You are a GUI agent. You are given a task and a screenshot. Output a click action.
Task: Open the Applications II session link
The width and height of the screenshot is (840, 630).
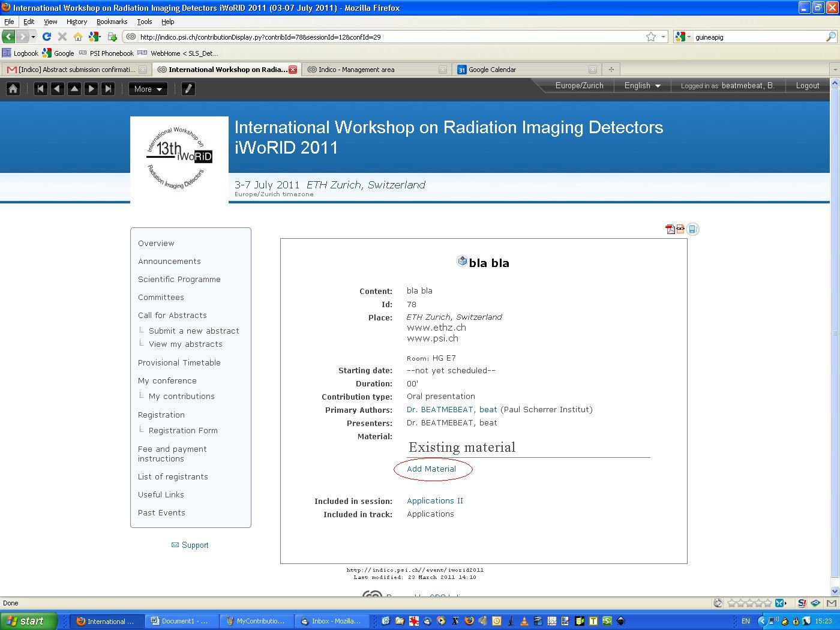435,501
